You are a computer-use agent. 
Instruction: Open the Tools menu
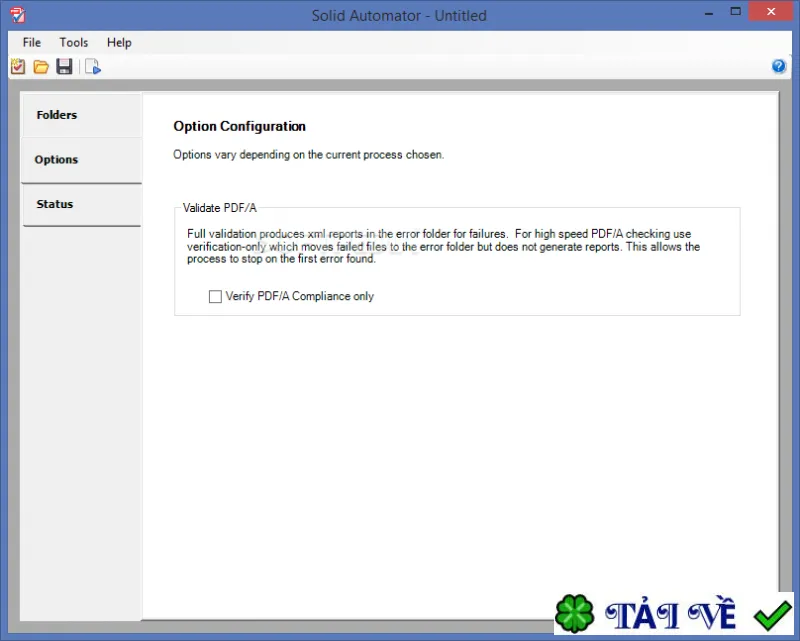pos(73,42)
